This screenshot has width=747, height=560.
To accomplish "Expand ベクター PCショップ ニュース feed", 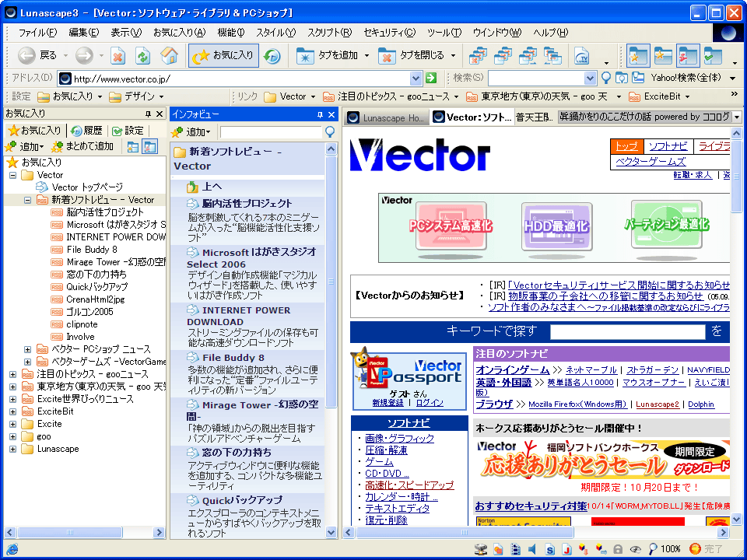I will (28, 349).
